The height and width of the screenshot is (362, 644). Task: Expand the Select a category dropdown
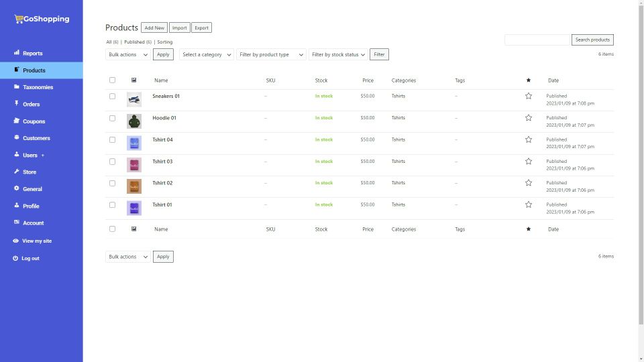coord(207,54)
